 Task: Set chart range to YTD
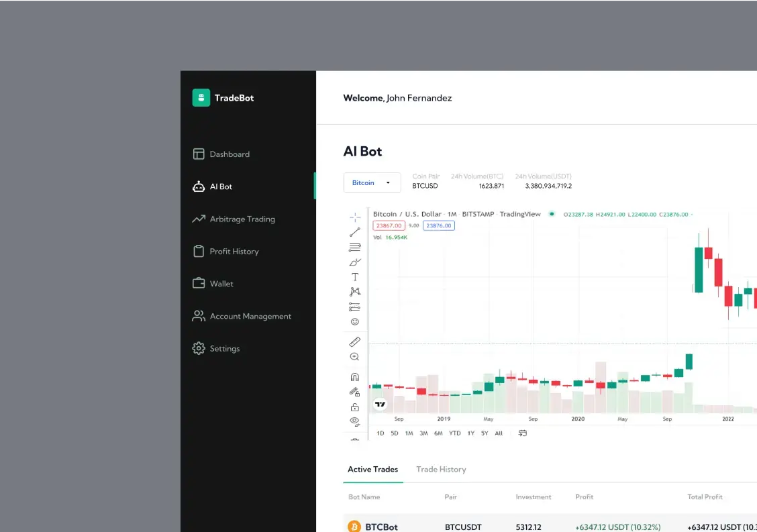tap(455, 433)
